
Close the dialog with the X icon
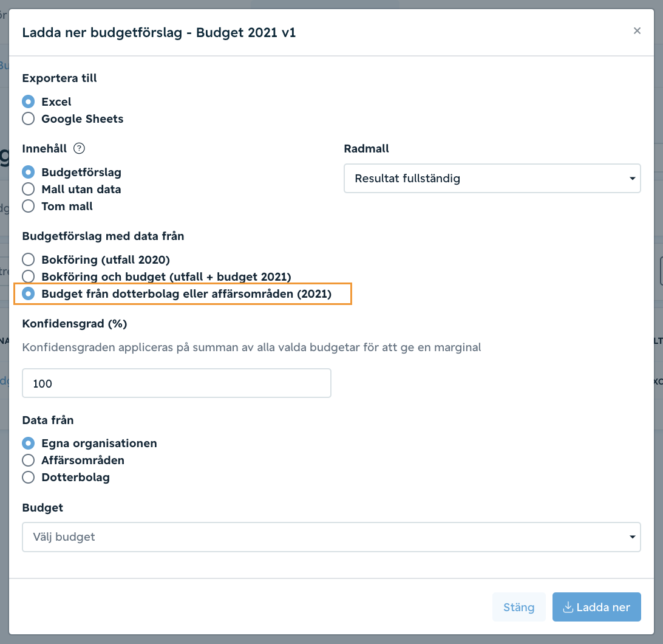637,31
